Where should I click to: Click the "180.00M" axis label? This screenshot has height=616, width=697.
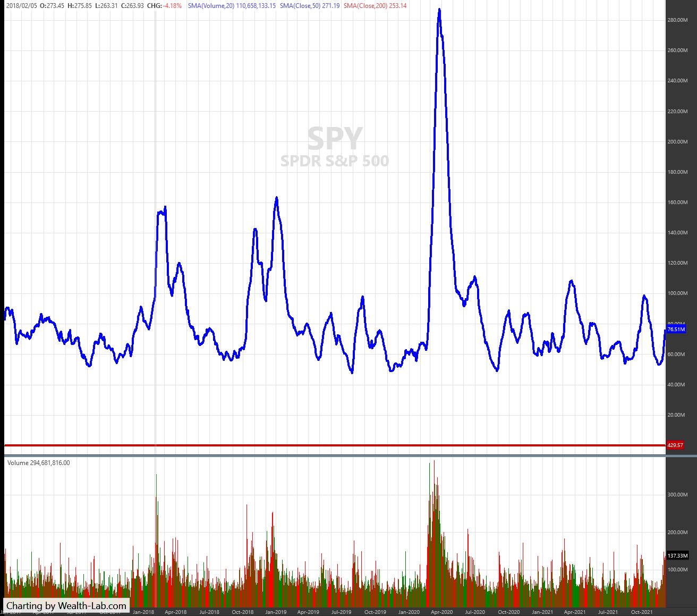[x=678, y=172]
